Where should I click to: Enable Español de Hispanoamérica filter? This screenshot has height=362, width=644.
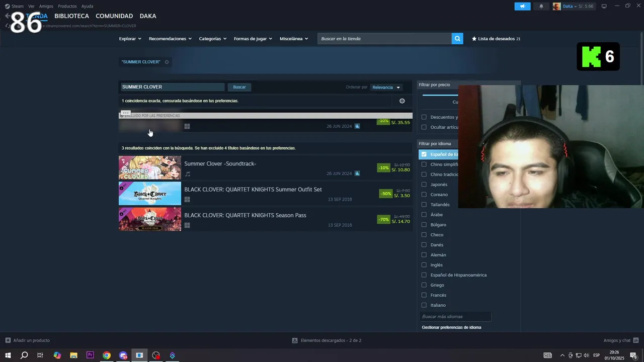coord(424,275)
